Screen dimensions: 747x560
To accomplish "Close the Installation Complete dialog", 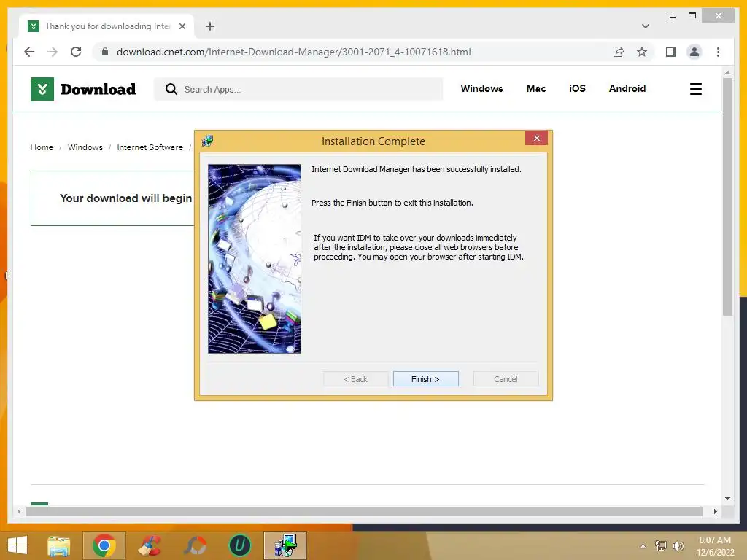I will click(x=536, y=138).
